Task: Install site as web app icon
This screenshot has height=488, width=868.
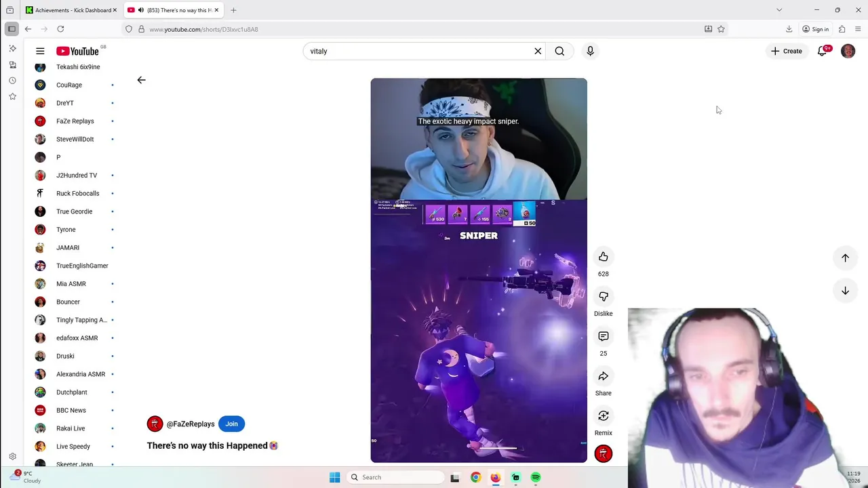Action: (x=708, y=29)
